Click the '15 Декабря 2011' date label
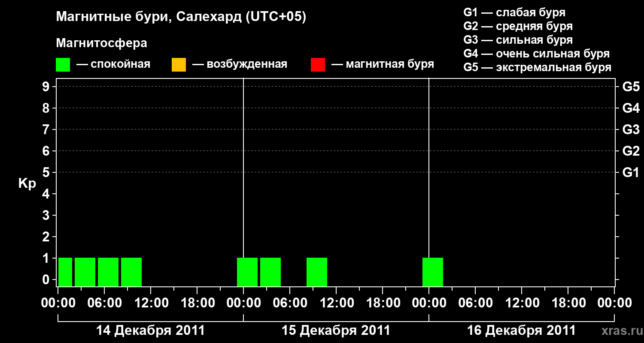The width and height of the screenshot is (644, 343). point(336,331)
